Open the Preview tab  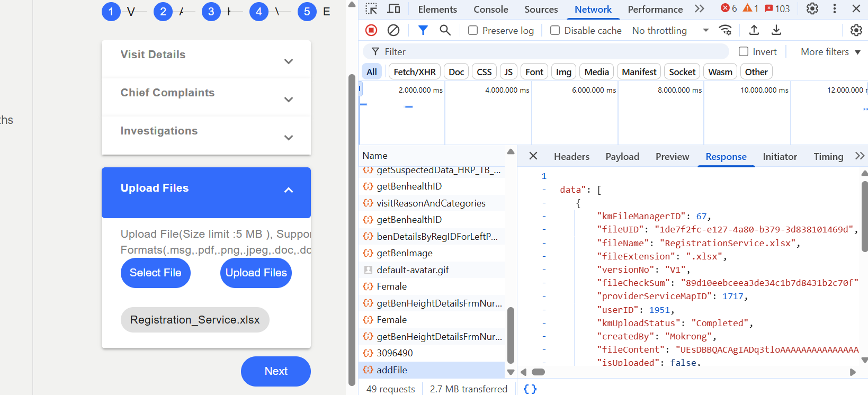pos(672,156)
